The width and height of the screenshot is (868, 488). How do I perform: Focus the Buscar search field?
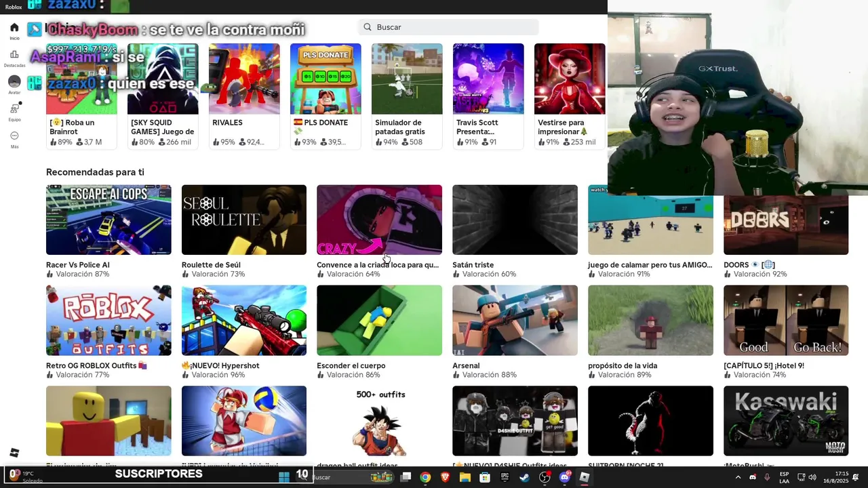tap(448, 27)
